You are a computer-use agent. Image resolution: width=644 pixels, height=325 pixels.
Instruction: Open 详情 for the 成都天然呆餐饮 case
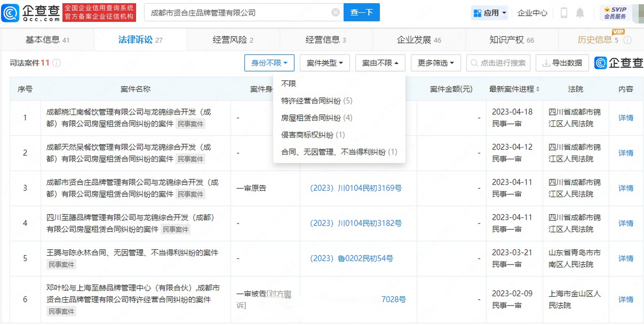[x=626, y=153]
